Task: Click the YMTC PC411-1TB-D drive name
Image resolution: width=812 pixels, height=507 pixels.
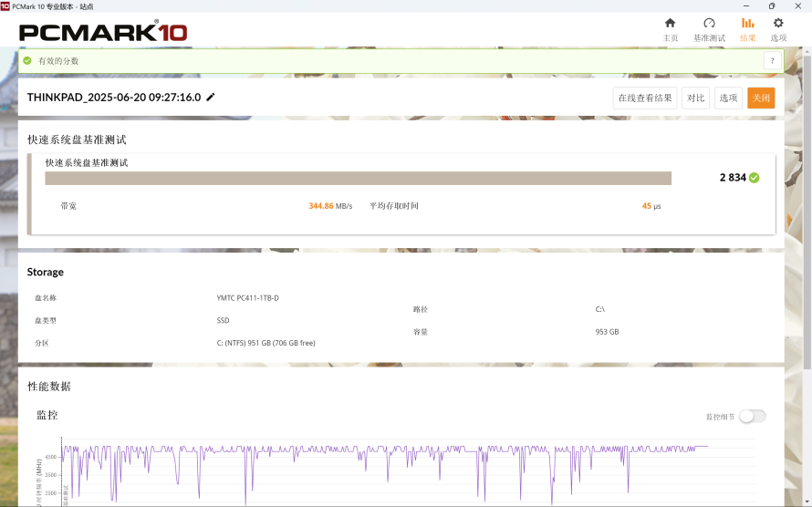Action: (x=247, y=298)
